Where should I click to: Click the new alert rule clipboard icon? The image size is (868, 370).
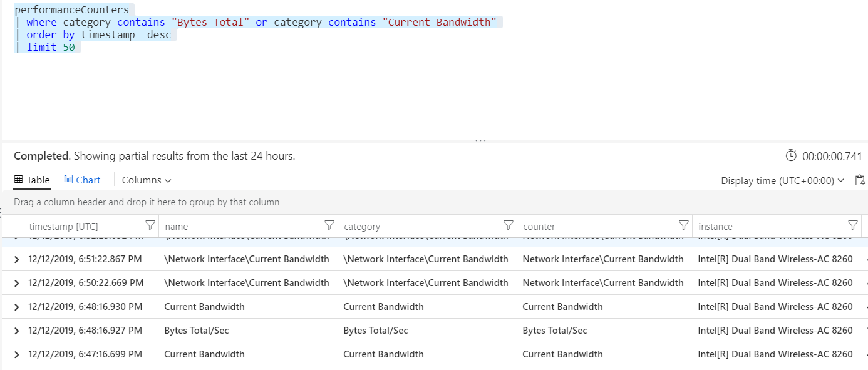pos(860,180)
